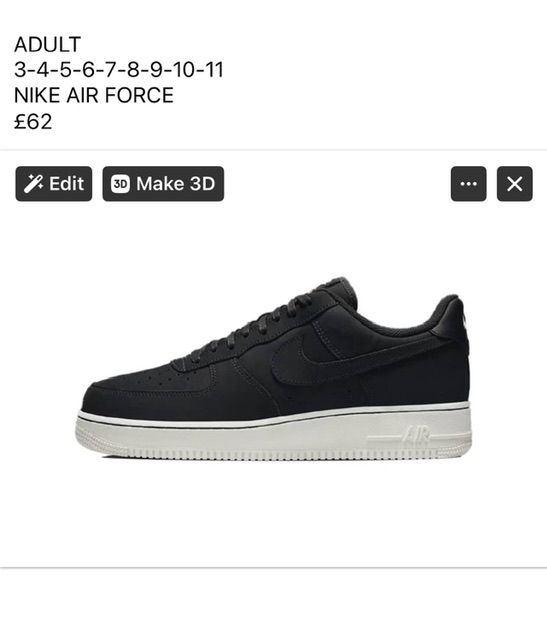Click the empty area below the bottom separator
Image resolution: width=547 pixels, height=640 pixels.
[274, 604]
